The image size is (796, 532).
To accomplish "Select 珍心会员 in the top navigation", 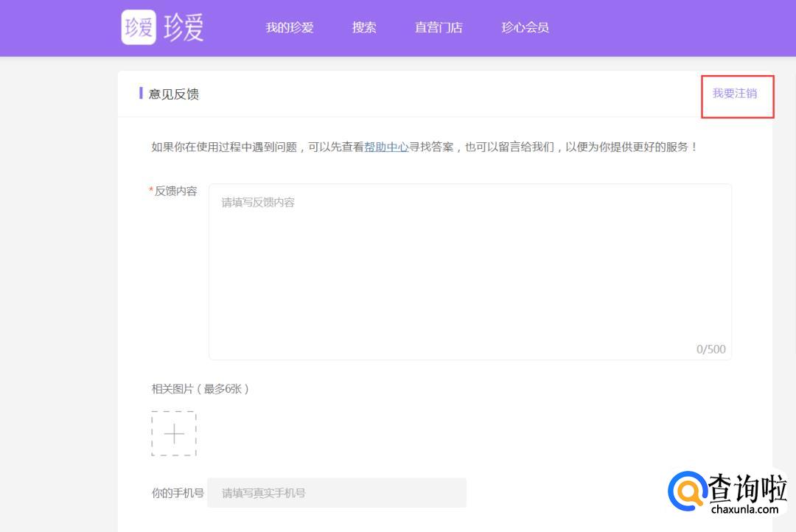I will tap(525, 27).
